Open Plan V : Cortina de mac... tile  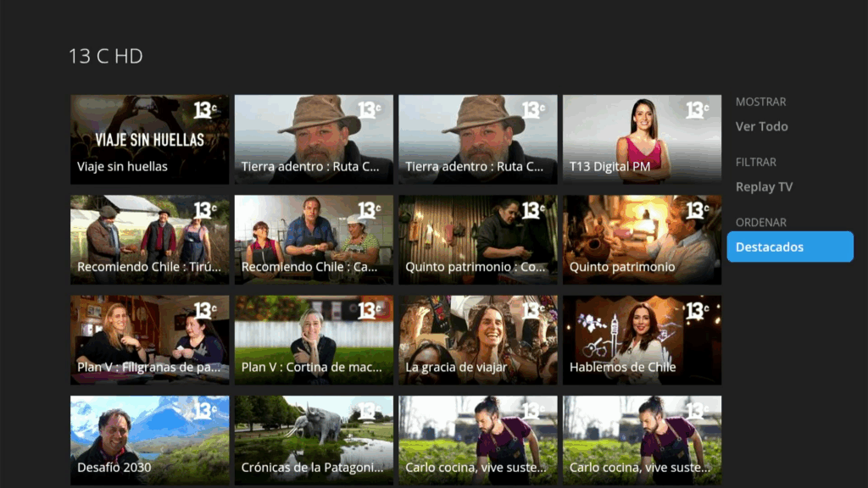[314, 340]
